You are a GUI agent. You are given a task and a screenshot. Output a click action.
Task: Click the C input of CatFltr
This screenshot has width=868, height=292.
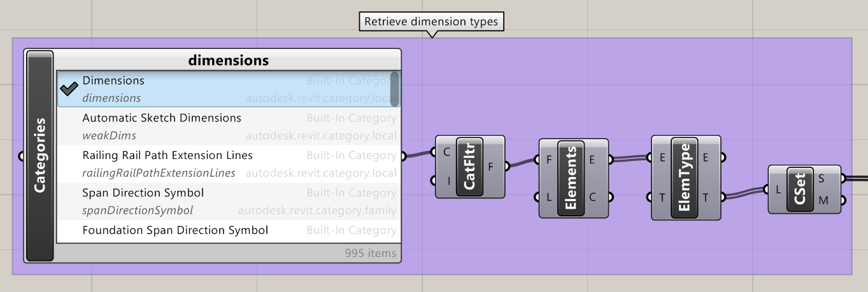434,152
